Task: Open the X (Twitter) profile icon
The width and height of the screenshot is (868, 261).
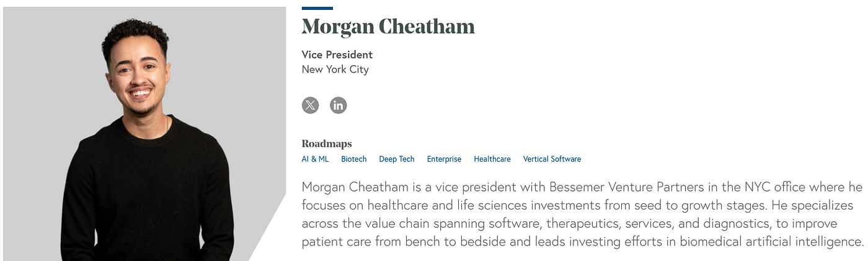Action: [x=310, y=105]
